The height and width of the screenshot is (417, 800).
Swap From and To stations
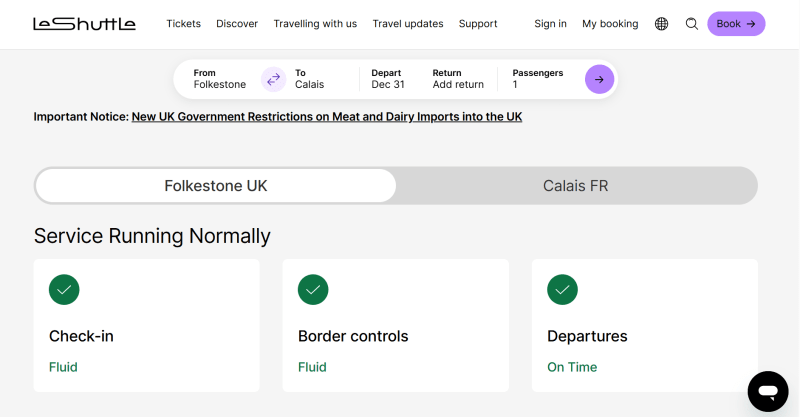click(273, 79)
